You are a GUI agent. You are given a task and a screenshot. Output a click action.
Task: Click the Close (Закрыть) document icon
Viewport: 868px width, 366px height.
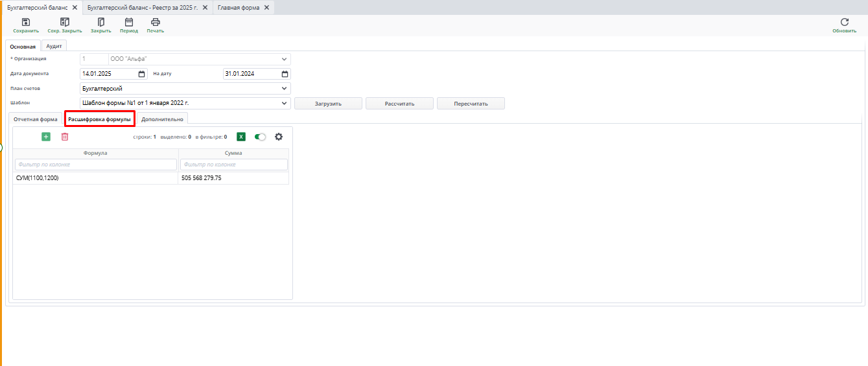point(100,23)
